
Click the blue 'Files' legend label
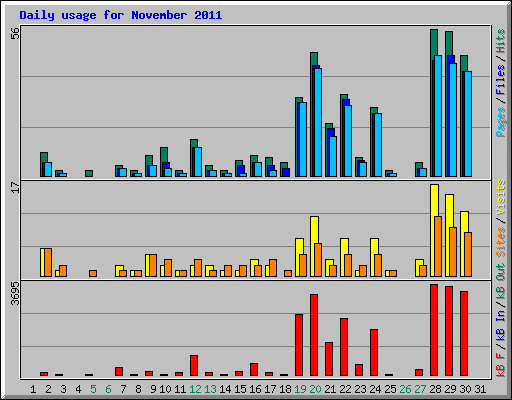[x=500, y=80]
